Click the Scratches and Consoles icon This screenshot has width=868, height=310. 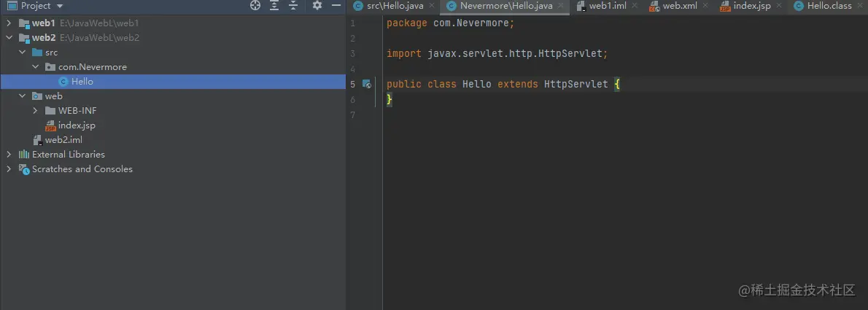(x=24, y=168)
